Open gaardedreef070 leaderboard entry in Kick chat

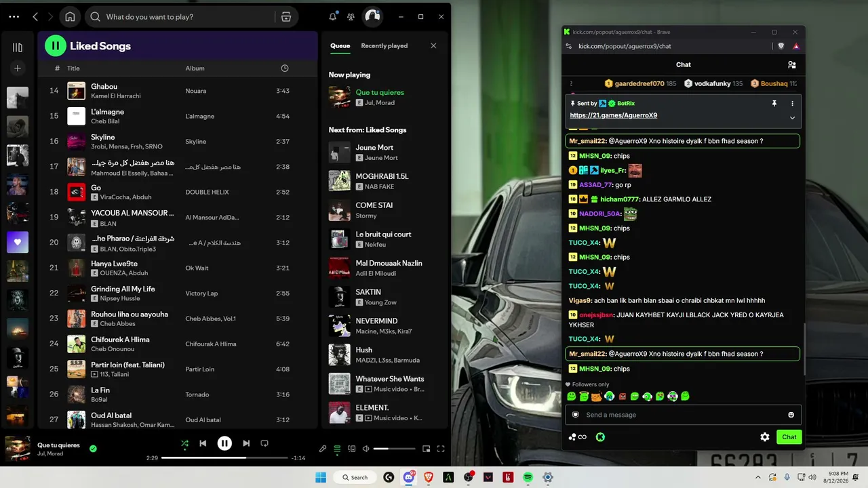640,83
